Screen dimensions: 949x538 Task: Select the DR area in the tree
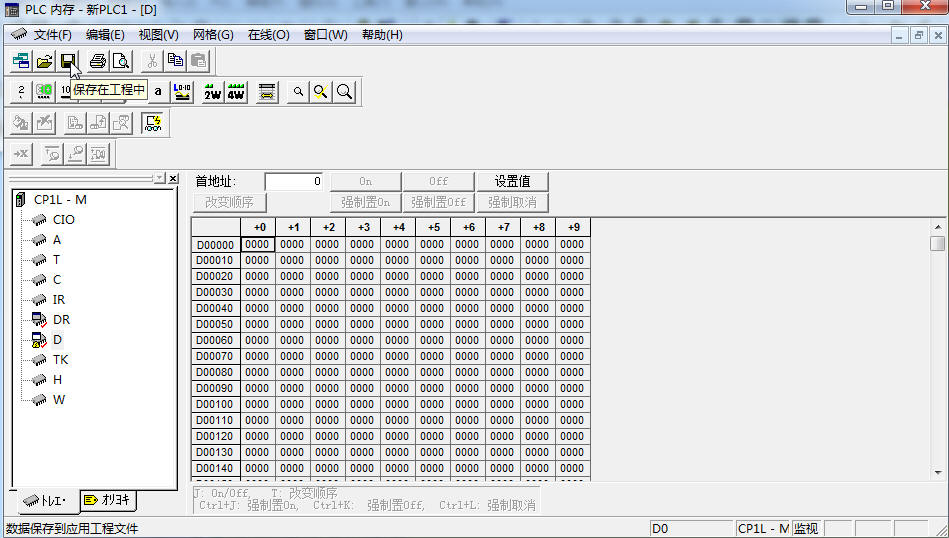click(x=61, y=319)
